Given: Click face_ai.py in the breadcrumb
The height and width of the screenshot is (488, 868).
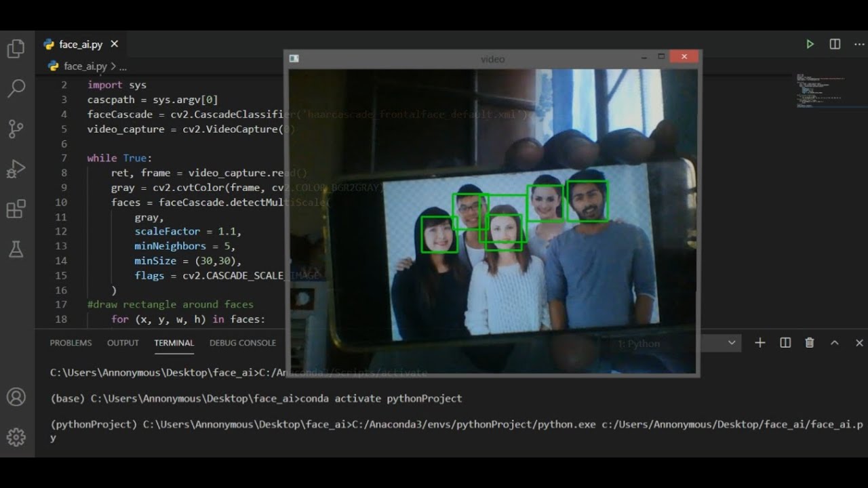Looking at the screenshot, I should (85, 66).
